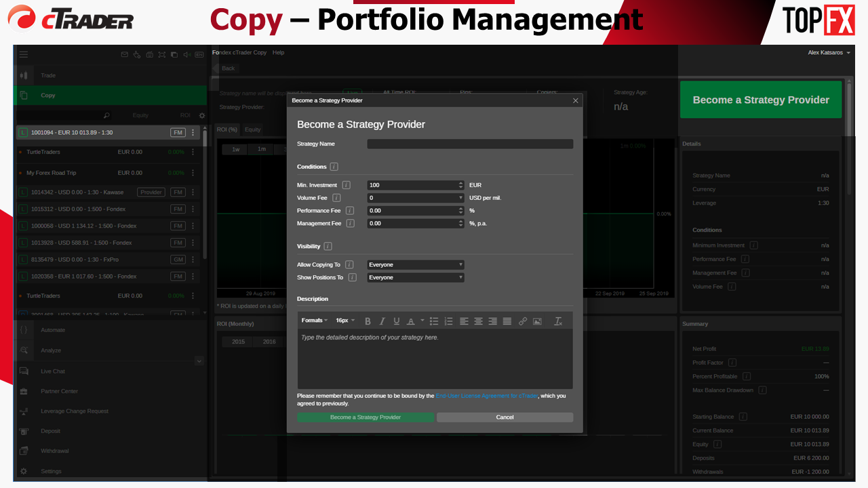The height and width of the screenshot is (488, 868).
Task: Click the overlapping-windows layout icon in the top bar
Action: [174, 55]
